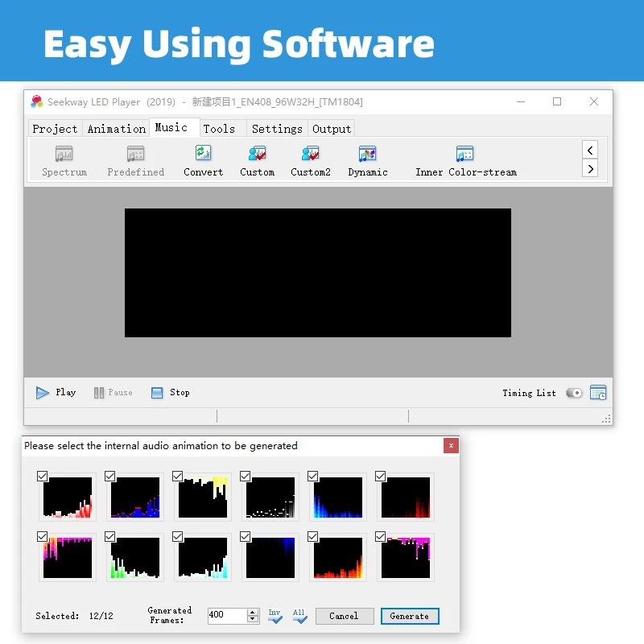Select the red-white spectrum thumbnail
The height and width of the screenshot is (644, 644).
pyautogui.click(x=68, y=497)
